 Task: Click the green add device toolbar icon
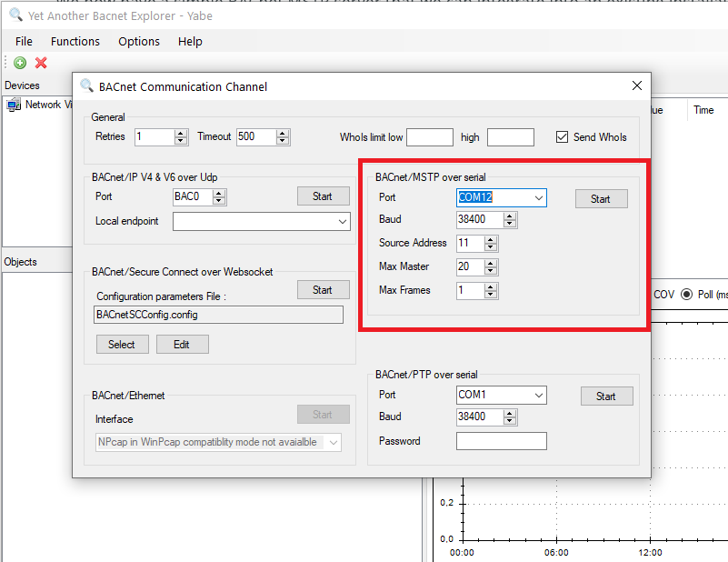[x=20, y=63]
